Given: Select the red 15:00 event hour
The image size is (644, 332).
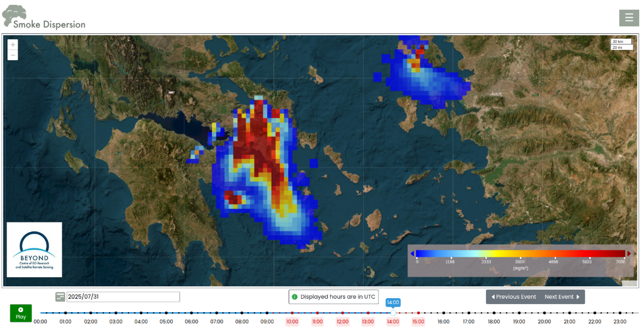Looking at the screenshot, I should (x=418, y=321).
